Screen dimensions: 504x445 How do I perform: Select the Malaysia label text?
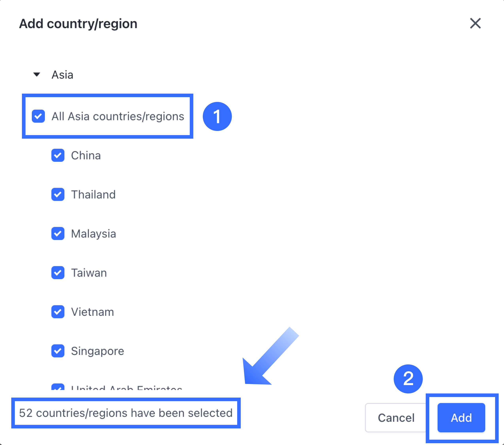(93, 234)
